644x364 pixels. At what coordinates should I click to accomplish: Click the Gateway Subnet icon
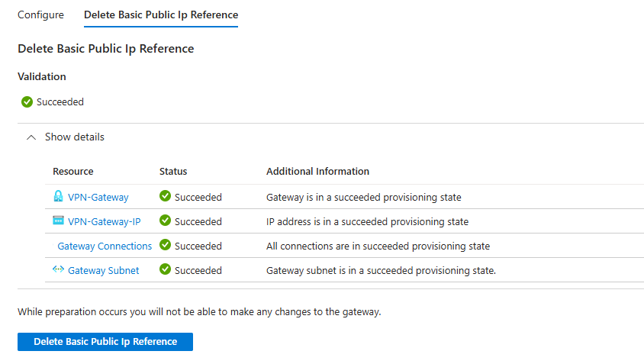58,269
